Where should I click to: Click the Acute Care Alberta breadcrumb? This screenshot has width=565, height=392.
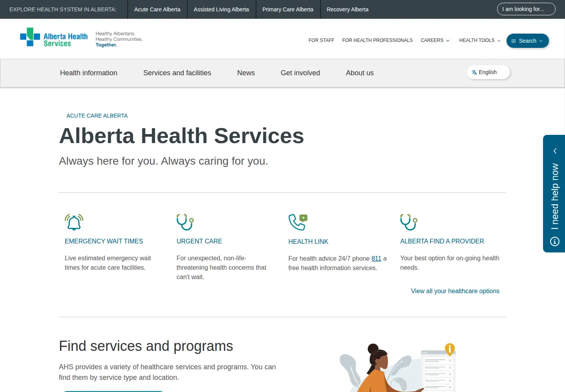point(97,116)
